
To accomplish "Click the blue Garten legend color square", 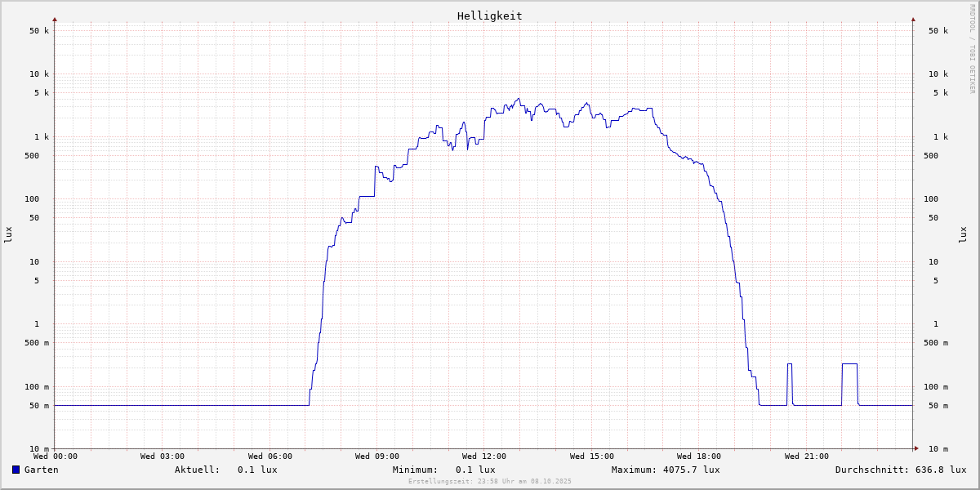I will pos(16,470).
